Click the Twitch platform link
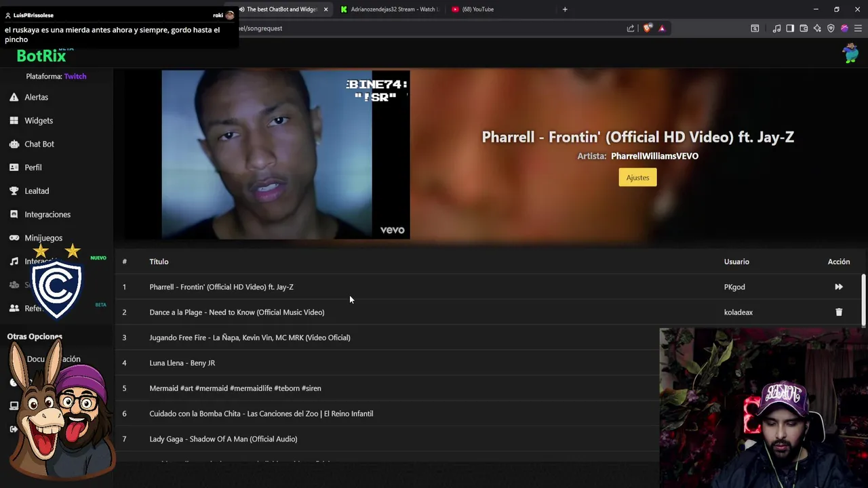This screenshot has height=488, width=868. 75,77
